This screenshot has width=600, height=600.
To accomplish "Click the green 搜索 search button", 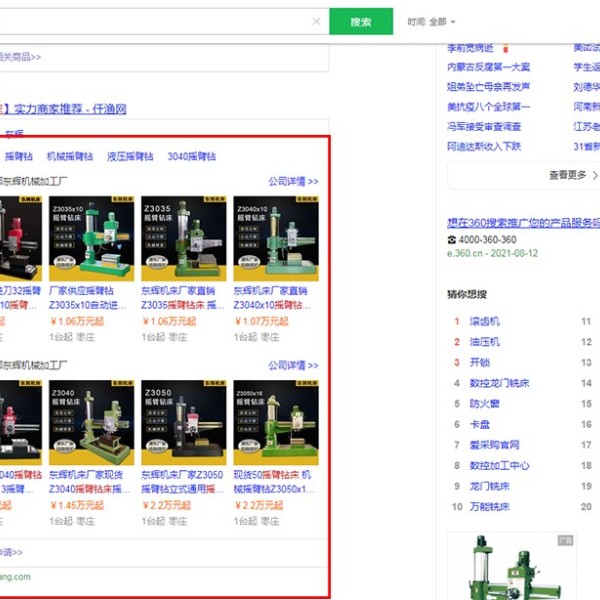I will coord(361,21).
